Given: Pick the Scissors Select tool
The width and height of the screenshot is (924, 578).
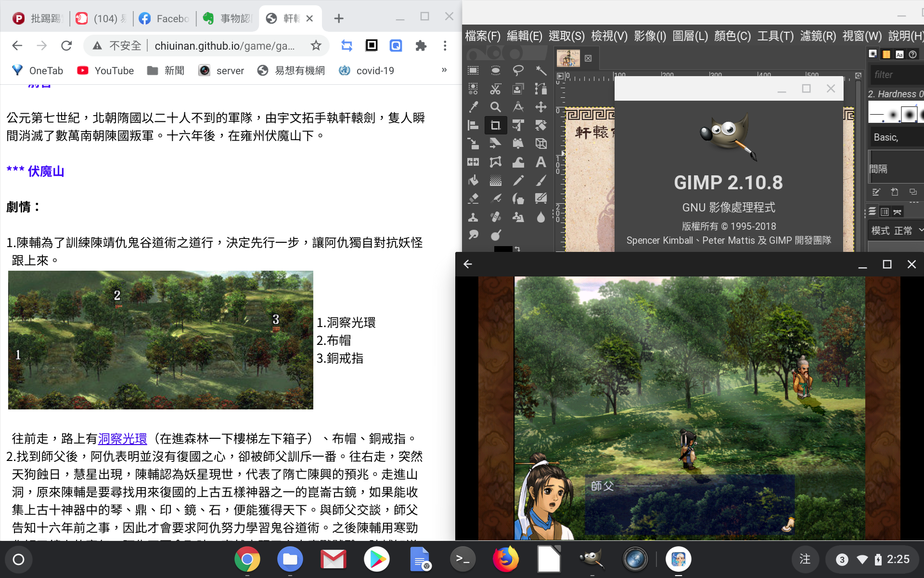Looking at the screenshot, I should 495,89.
